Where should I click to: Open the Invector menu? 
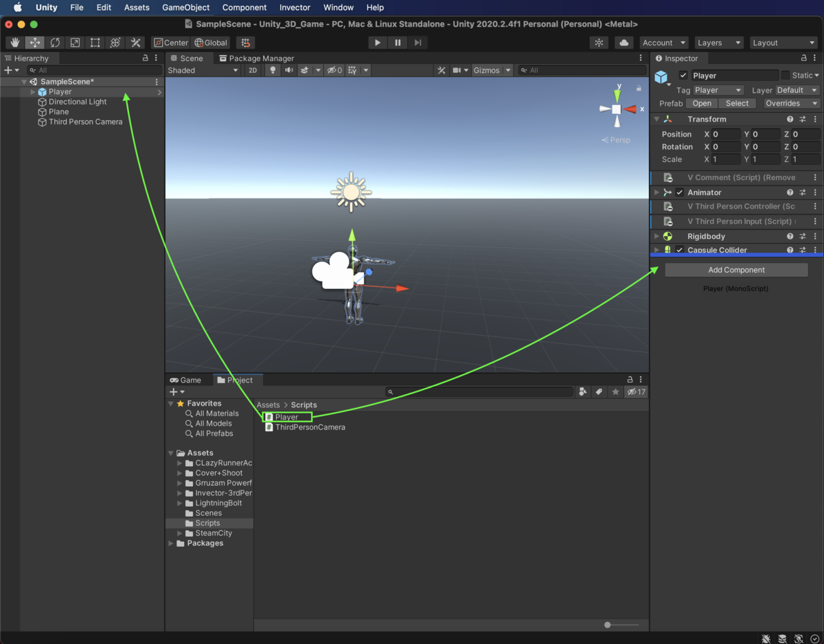[295, 8]
